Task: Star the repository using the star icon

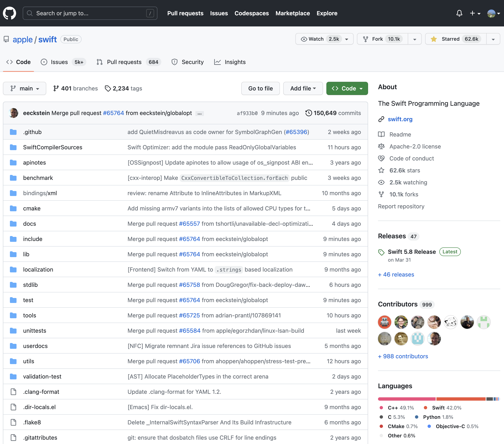Action: (434, 39)
